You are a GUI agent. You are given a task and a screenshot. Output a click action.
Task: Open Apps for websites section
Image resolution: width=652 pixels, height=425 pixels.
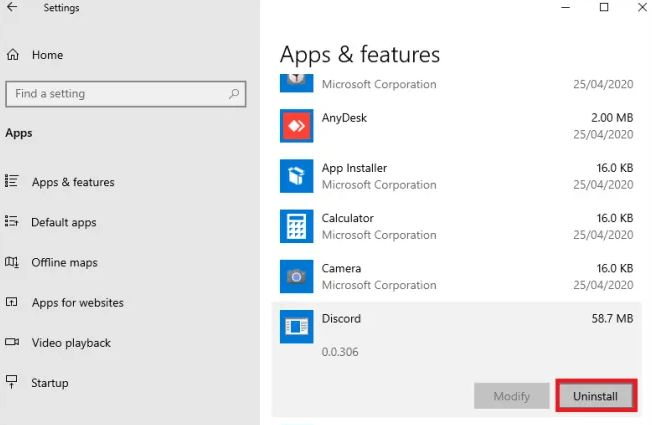pyautogui.click(x=78, y=303)
